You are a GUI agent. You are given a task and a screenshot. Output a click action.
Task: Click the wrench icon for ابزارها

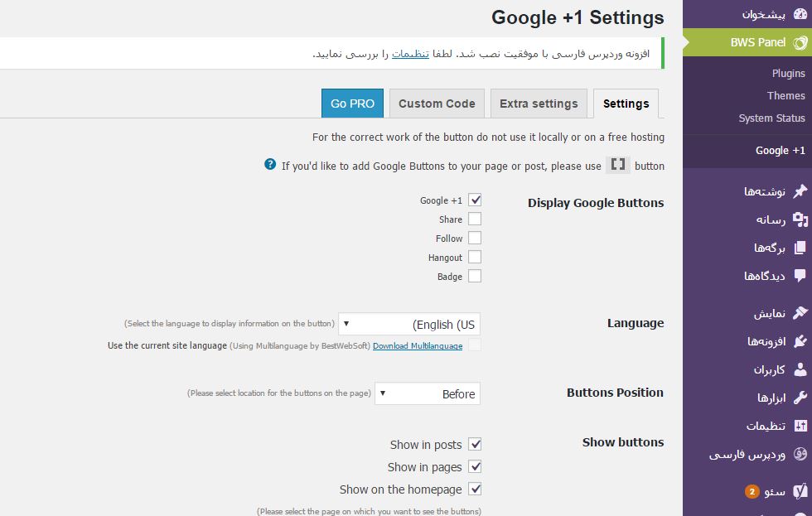pos(800,398)
